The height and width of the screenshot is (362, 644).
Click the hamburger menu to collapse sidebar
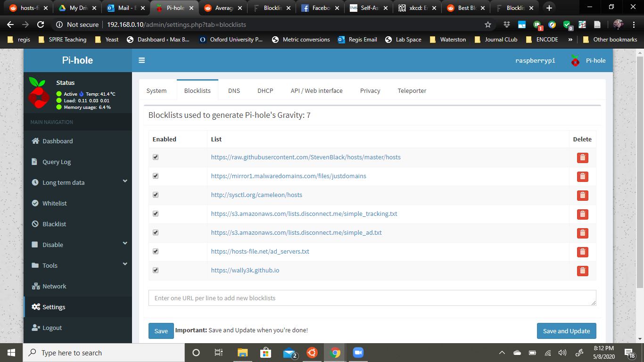[141, 60]
